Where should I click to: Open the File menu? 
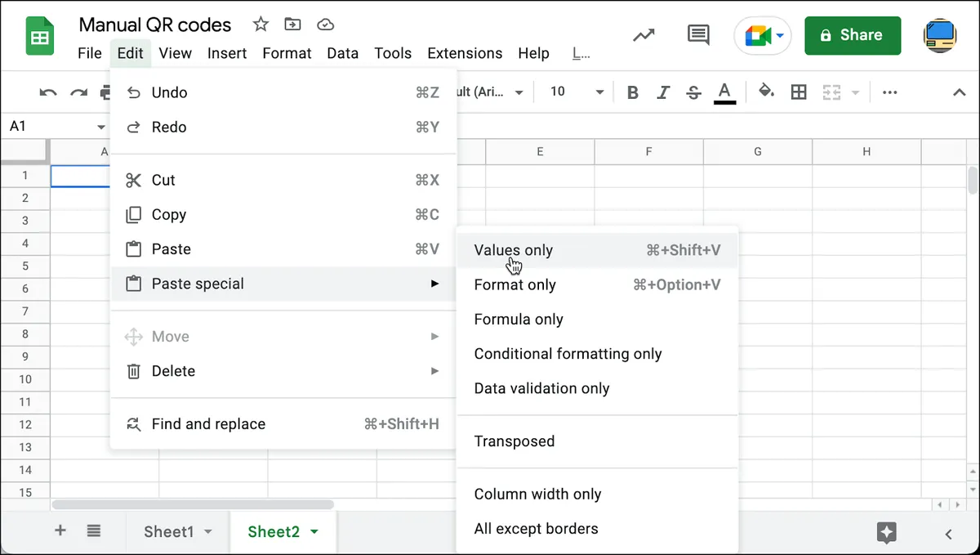point(90,53)
